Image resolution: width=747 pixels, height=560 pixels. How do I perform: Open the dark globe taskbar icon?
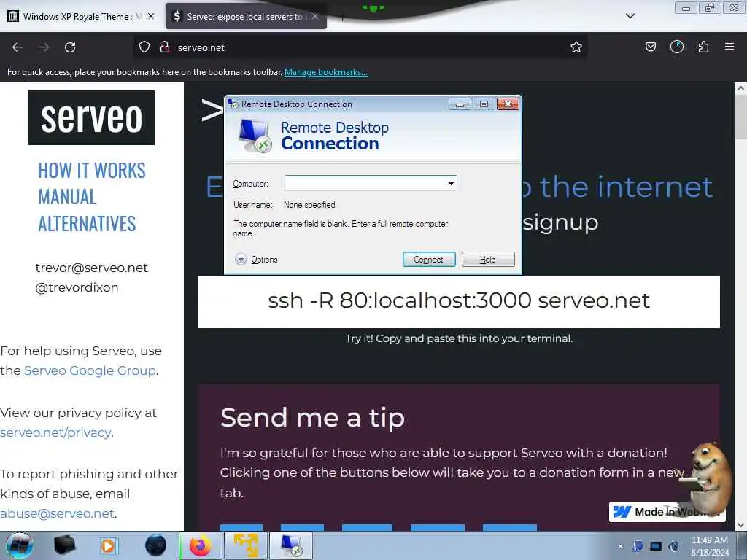(156, 545)
